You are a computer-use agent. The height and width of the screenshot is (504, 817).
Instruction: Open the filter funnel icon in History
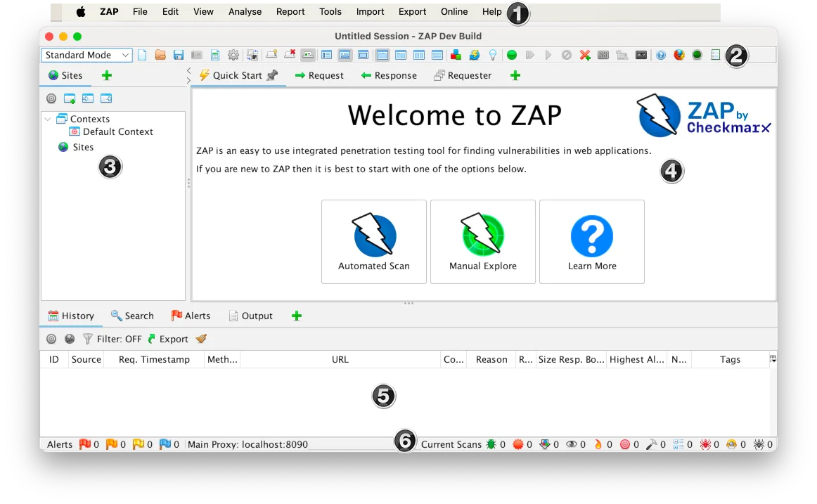[88, 339]
